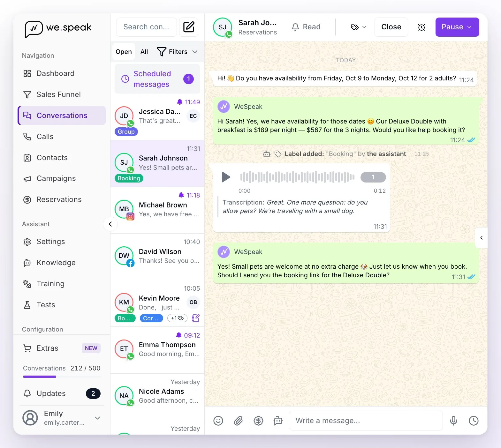Open Conversations navigation item
The image size is (501, 448).
click(x=62, y=116)
